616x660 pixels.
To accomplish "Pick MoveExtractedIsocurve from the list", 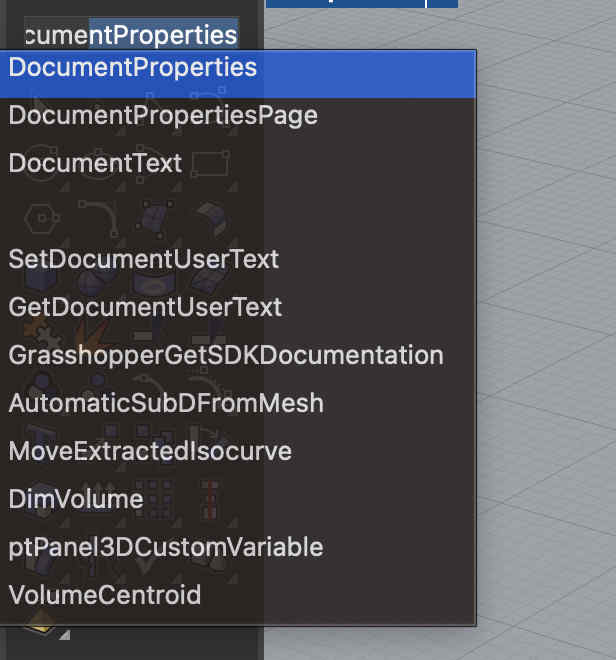I will pyautogui.click(x=150, y=451).
